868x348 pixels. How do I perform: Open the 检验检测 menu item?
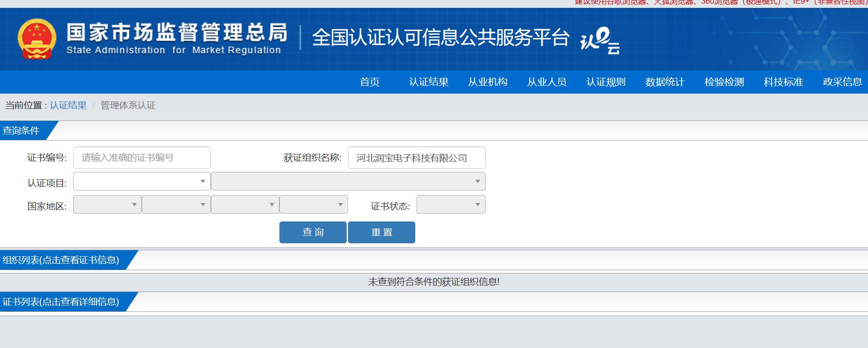724,82
